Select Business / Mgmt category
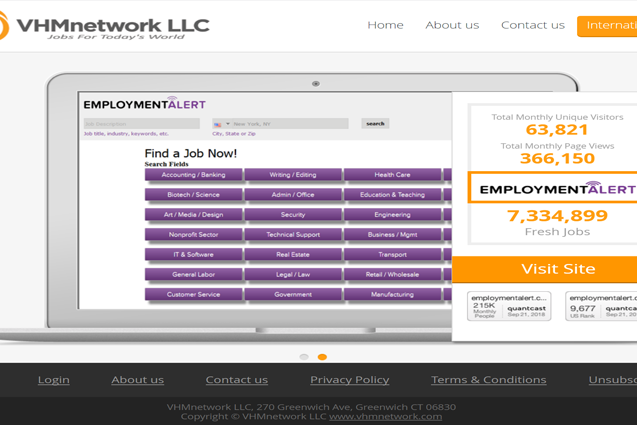Image resolution: width=637 pixels, height=425 pixels. [x=392, y=234]
